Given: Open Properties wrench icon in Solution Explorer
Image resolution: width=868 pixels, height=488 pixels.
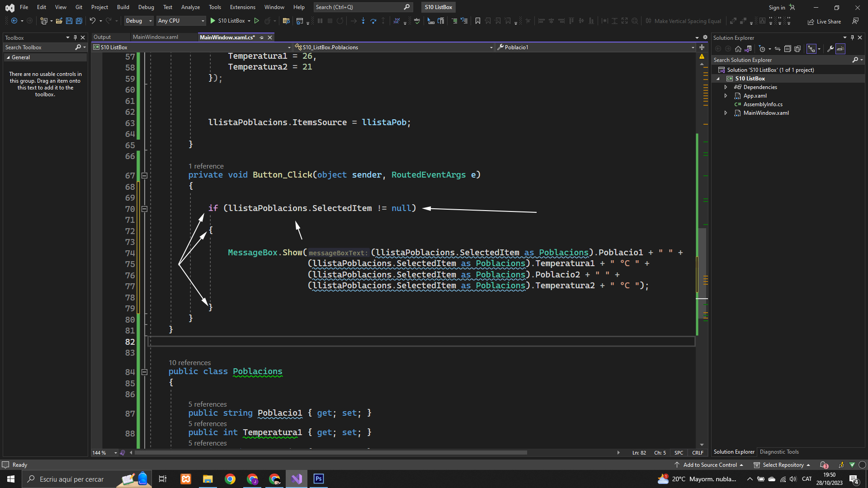Looking at the screenshot, I should pyautogui.click(x=830, y=49).
